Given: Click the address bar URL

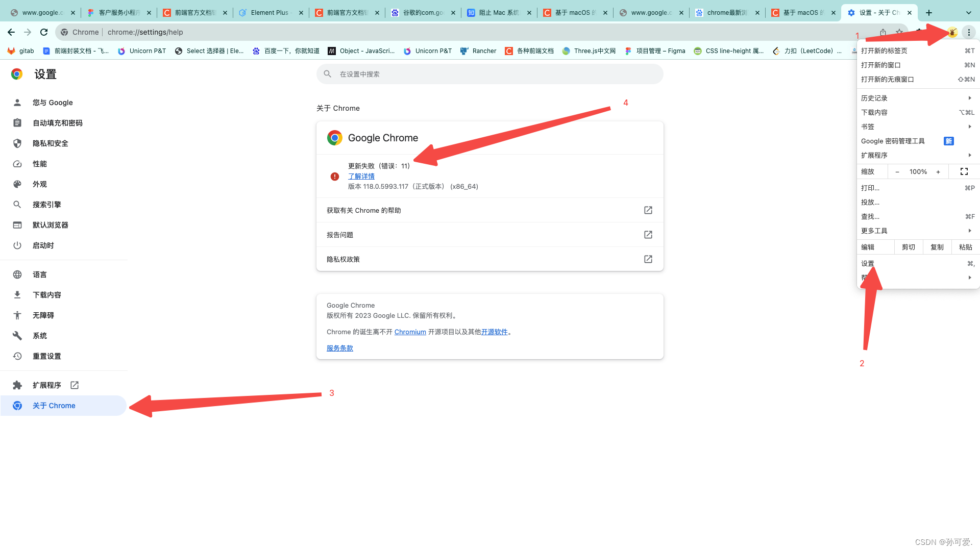Looking at the screenshot, I should (x=145, y=32).
